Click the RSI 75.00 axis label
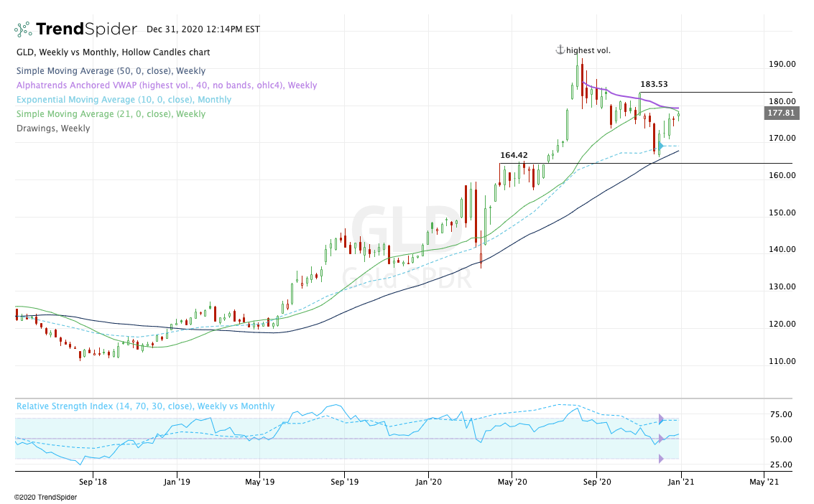The image size is (814, 504). tap(781, 414)
